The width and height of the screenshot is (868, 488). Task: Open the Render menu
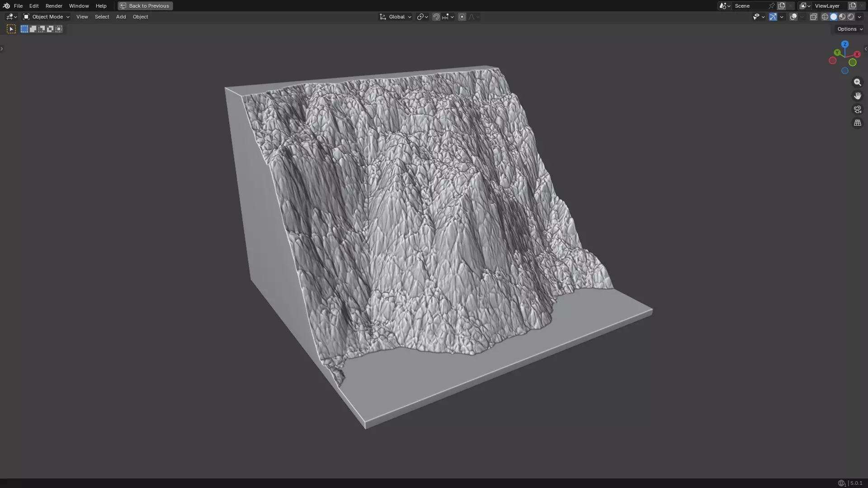point(54,6)
